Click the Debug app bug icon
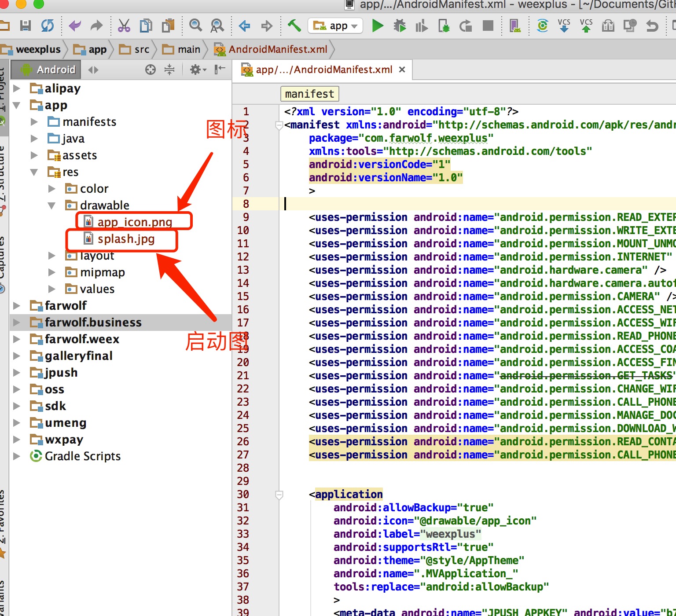Image resolution: width=676 pixels, height=616 pixels. click(x=400, y=26)
